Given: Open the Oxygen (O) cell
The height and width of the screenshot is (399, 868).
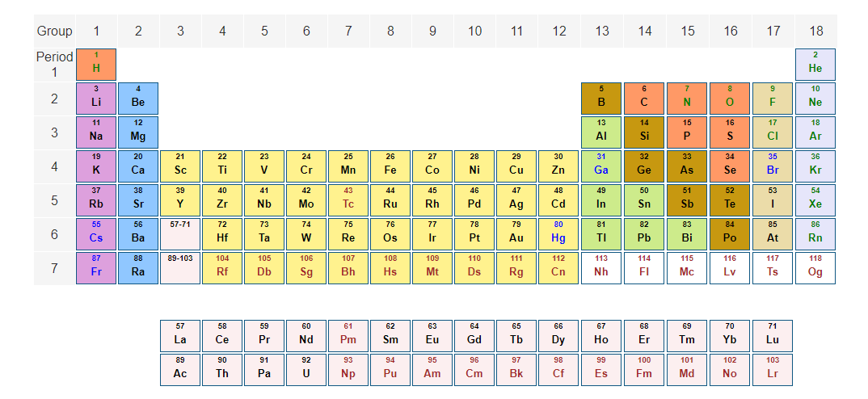Looking at the screenshot, I should click(730, 99).
